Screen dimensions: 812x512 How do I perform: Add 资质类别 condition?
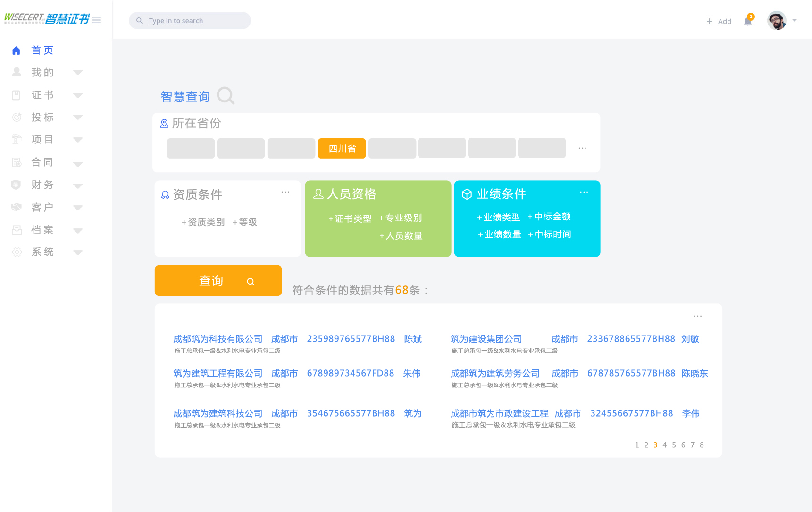pos(203,222)
